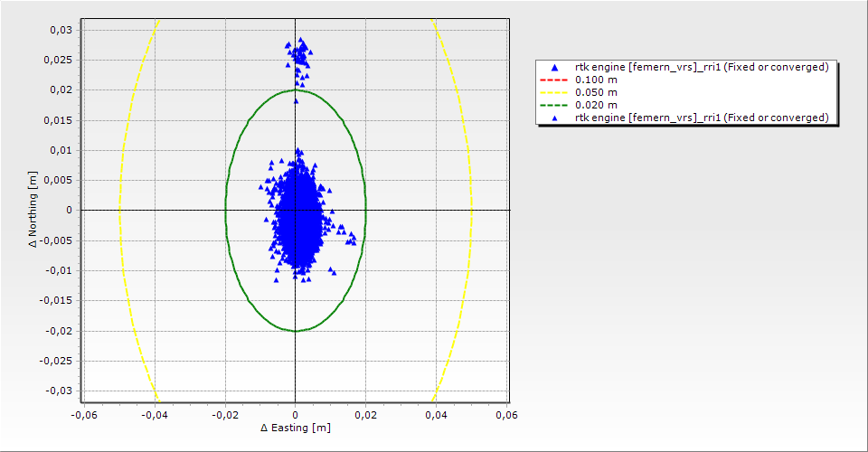Click the Δ Northing [m] axis title

point(33,211)
